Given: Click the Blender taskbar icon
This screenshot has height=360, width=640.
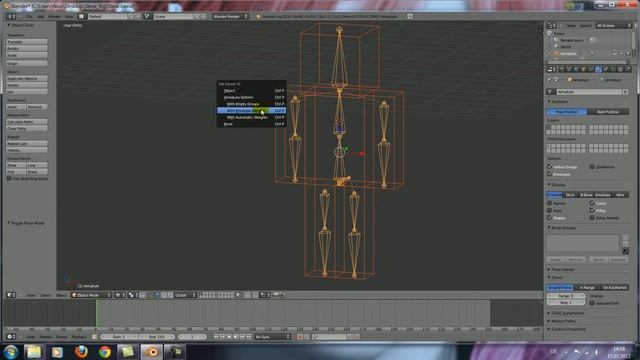Looking at the screenshot, I should tap(151, 351).
